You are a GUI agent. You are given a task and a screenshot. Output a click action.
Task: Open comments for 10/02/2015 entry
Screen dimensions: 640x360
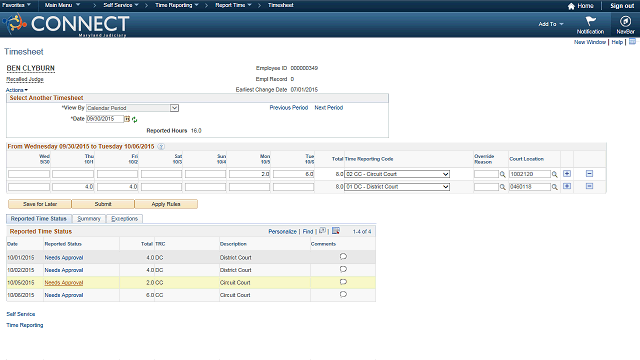click(x=343, y=269)
